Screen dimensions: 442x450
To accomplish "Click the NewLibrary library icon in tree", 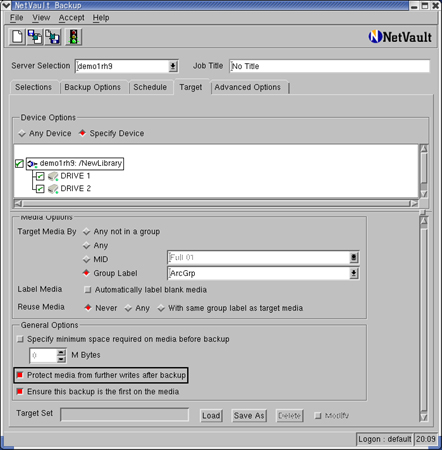I will click(x=32, y=164).
